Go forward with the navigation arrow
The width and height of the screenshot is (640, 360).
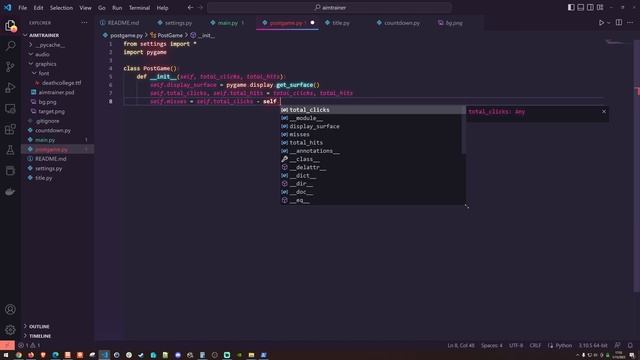(200, 7)
